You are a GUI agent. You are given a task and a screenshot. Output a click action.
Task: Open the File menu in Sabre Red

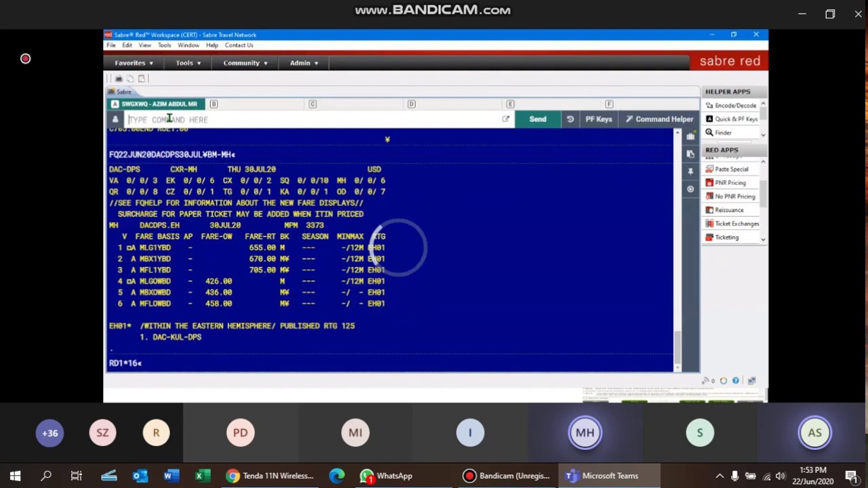point(111,45)
